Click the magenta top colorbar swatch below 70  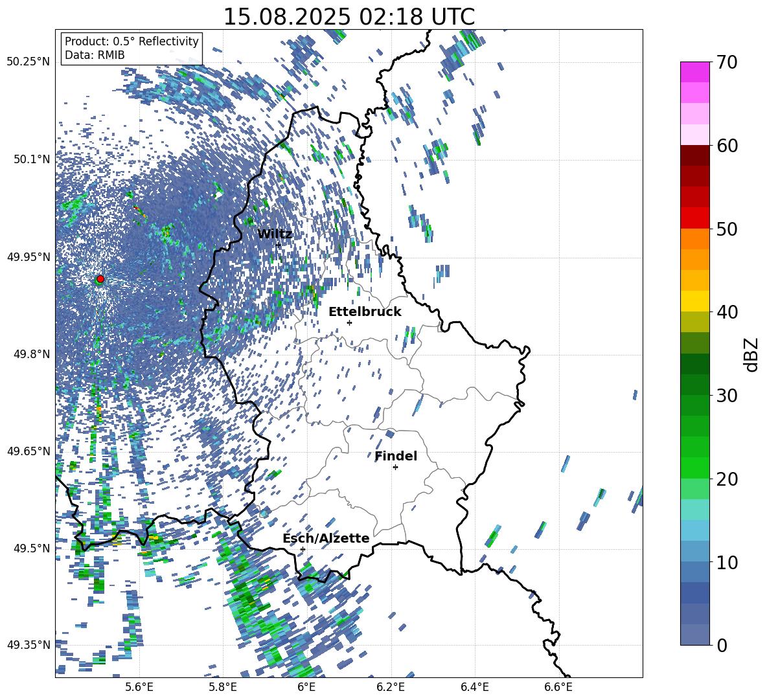tap(694, 72)
